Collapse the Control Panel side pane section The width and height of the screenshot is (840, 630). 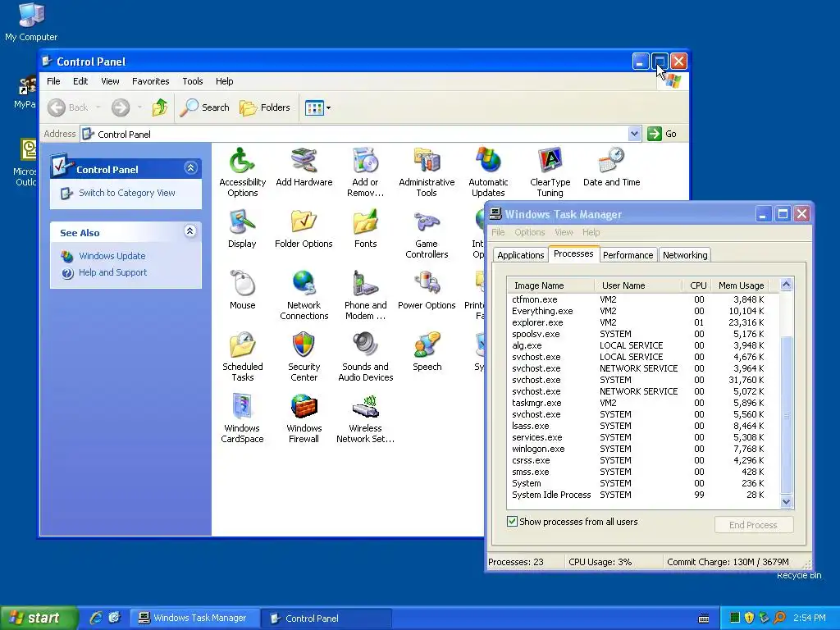pyautogui.click(x=190, y=168)
